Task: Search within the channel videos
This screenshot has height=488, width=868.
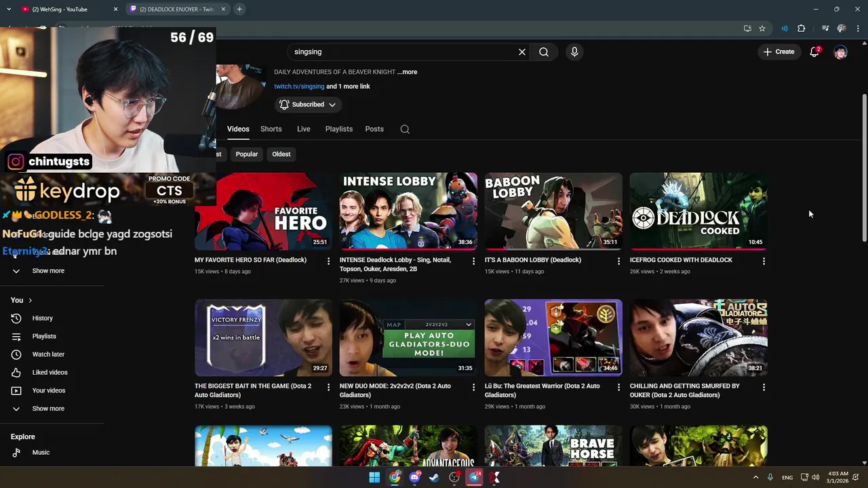Action: [x=405, y=129]
